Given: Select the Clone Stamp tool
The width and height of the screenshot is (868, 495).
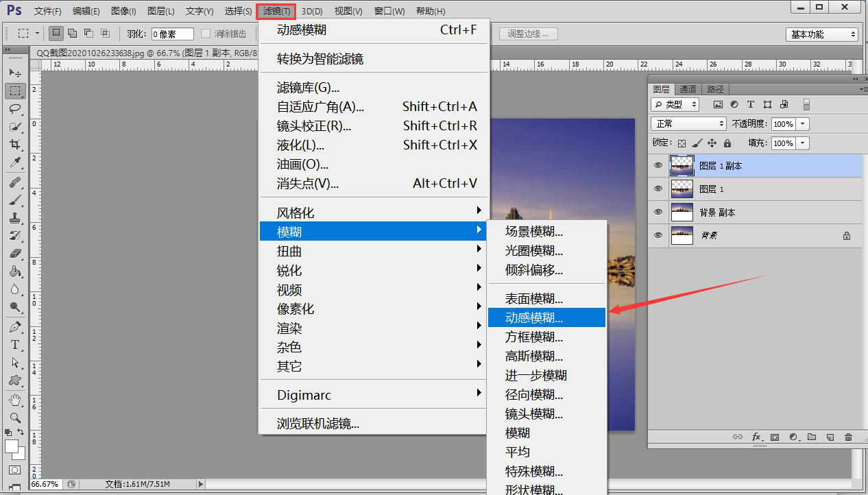Looking at the screenshot, I should coord(15,218).
